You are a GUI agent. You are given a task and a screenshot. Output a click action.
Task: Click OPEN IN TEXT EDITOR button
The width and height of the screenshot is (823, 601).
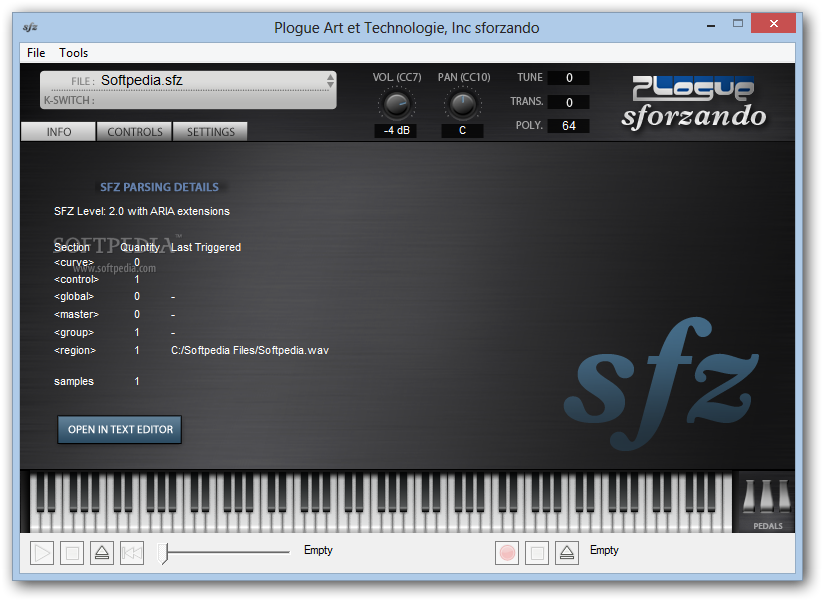pos(120,429)
